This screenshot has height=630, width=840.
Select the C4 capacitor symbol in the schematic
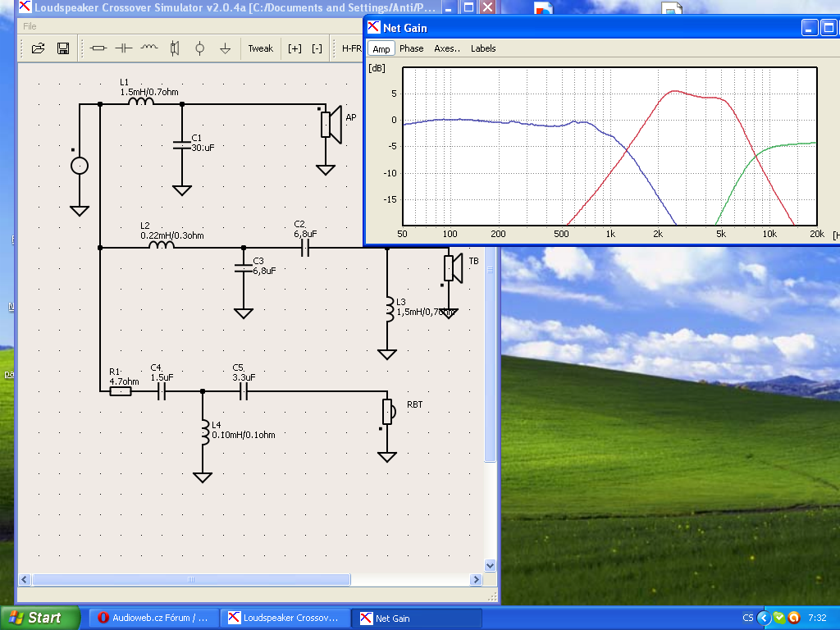pos(162,391)
